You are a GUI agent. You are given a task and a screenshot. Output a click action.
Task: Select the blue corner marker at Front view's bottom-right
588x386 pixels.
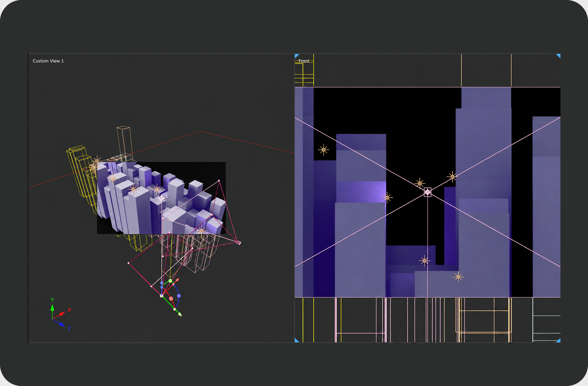pos(559,340)
